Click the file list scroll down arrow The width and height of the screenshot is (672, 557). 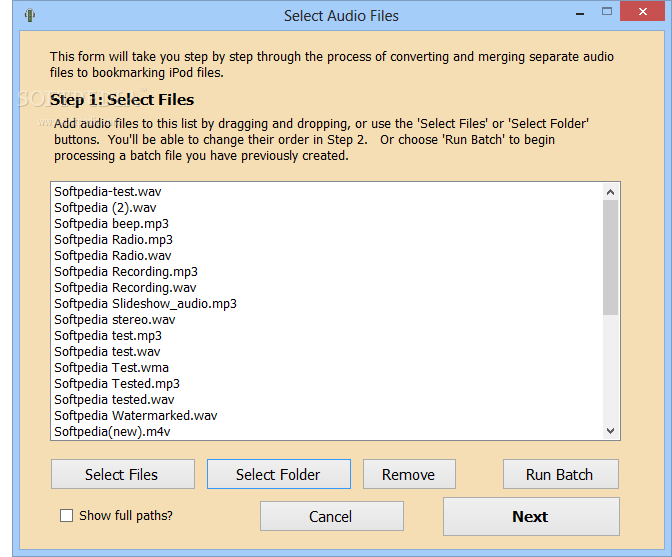pos(611,431)
